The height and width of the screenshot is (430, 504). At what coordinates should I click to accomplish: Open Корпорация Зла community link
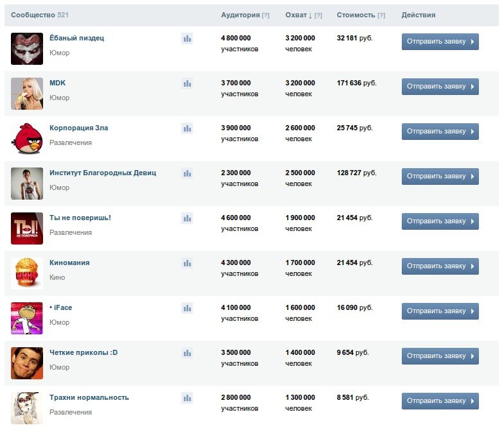(x=79, y=128)
